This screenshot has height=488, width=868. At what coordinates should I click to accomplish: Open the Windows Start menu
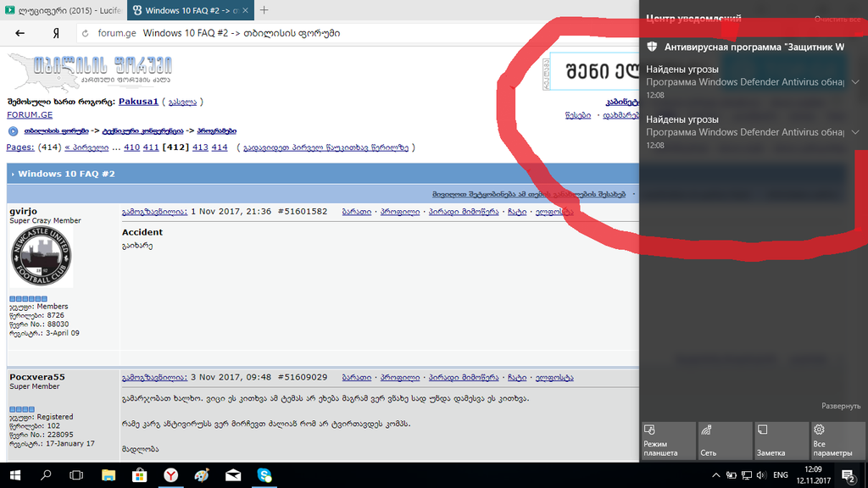pos(15,475)
